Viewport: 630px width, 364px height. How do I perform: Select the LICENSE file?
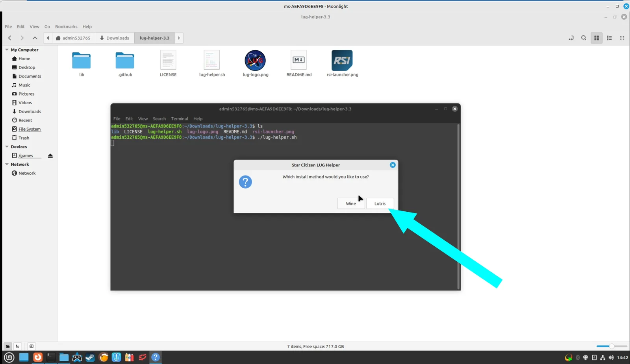click(168, 64)
